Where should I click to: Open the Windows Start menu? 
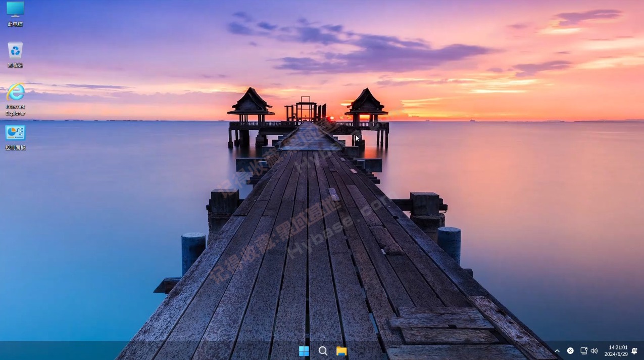304,351
